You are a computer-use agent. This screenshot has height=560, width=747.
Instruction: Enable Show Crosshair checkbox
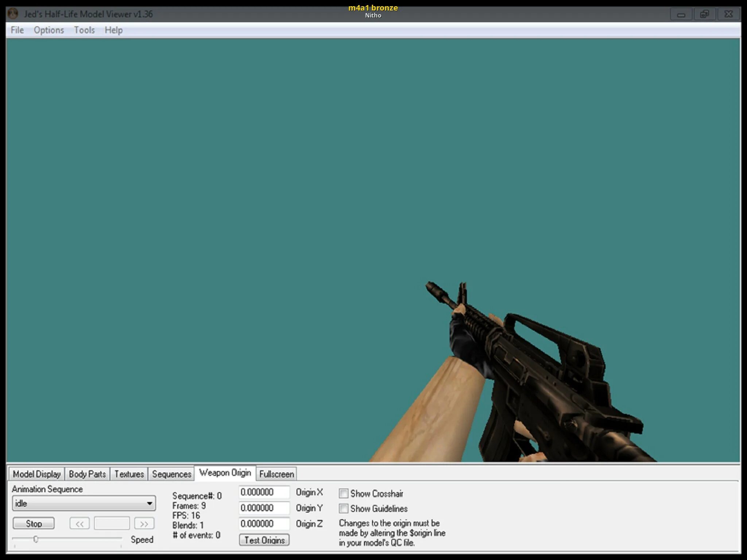[343, 494]
